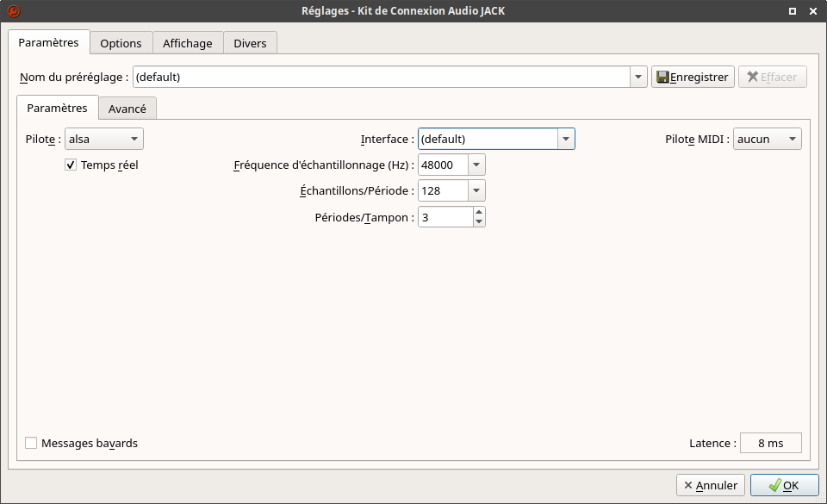The width and height of the screenshot is (827, 504).
Task: Toggle the Temps réel checkbox
Action: pyautogui.click(x=71, y=165)
